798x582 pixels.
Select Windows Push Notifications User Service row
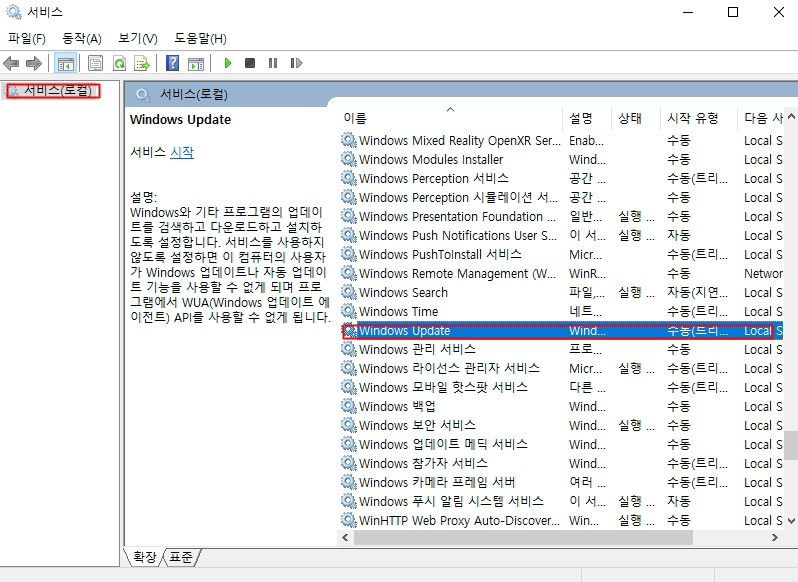point(560,236)
